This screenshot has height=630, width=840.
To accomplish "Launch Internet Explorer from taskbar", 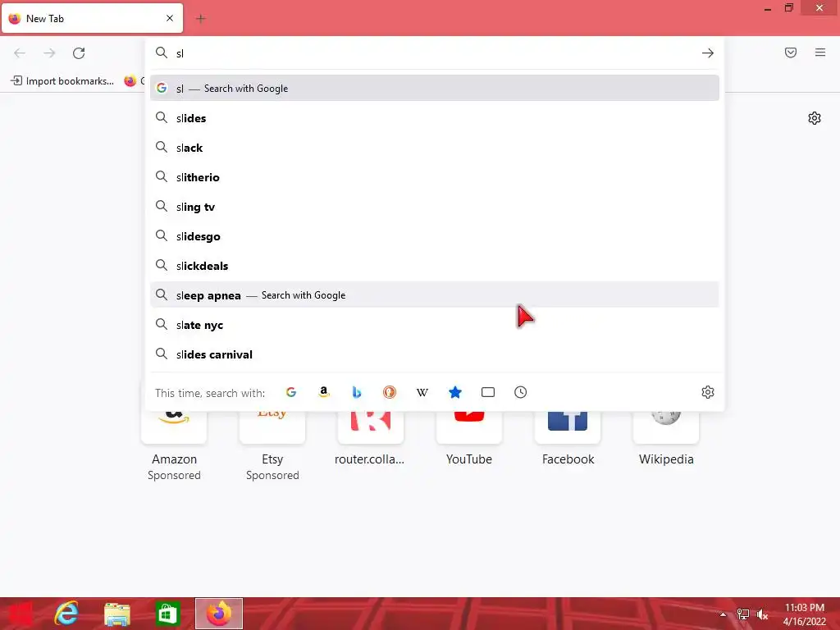I will pos(67,614).
